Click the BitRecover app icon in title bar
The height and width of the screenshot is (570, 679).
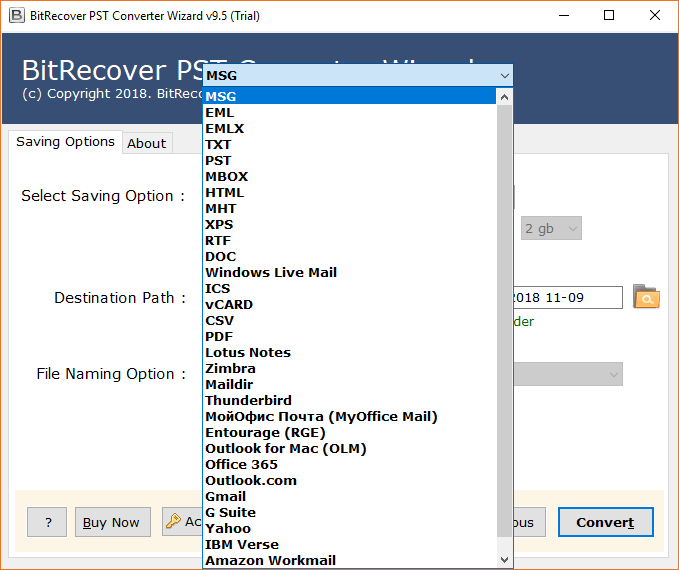click(16, 16)
